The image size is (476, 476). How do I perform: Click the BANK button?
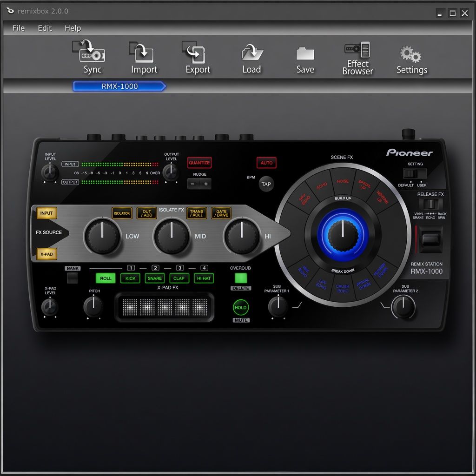point(72,278)
